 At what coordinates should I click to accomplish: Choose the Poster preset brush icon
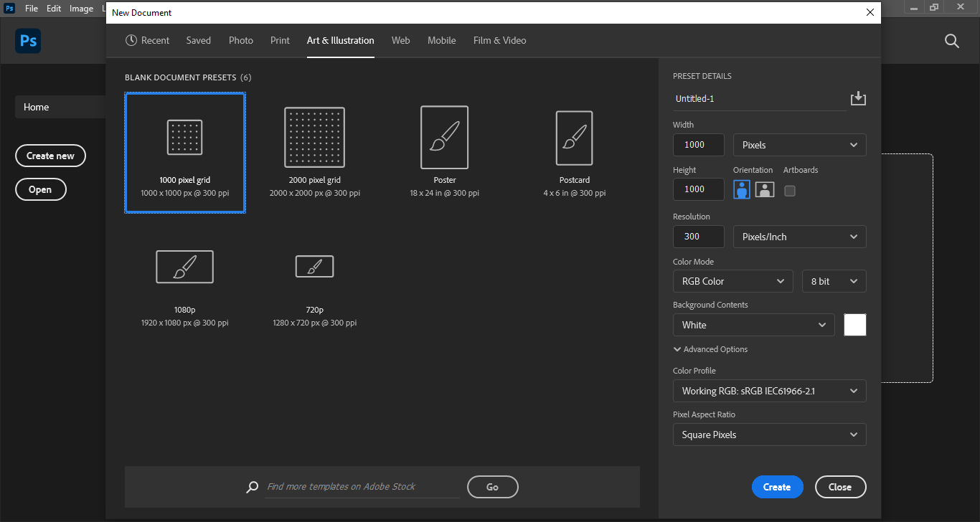(x=444, y=137)
